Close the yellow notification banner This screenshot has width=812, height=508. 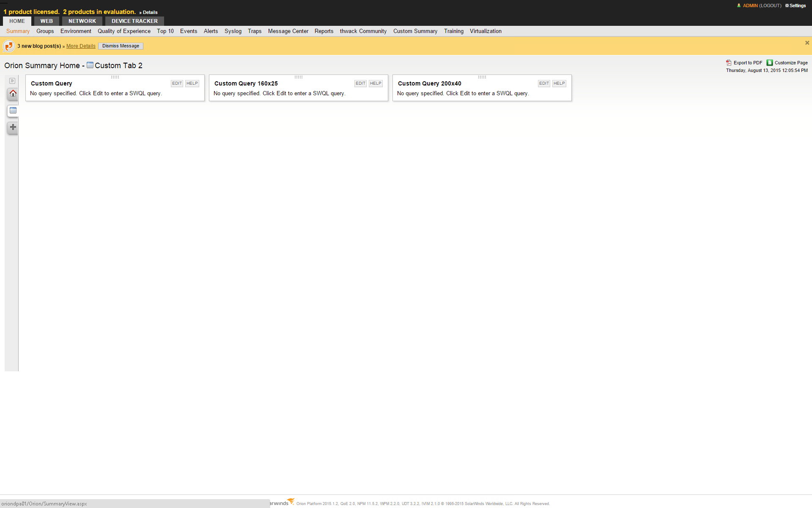[x=807, y=43]
